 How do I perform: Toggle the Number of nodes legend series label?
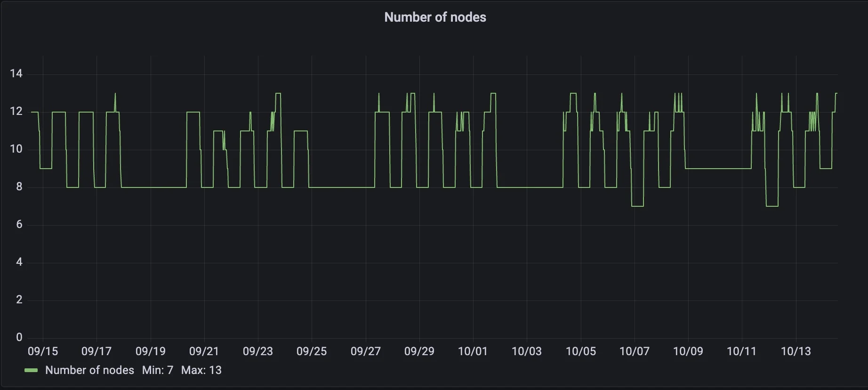coord(89,371)
